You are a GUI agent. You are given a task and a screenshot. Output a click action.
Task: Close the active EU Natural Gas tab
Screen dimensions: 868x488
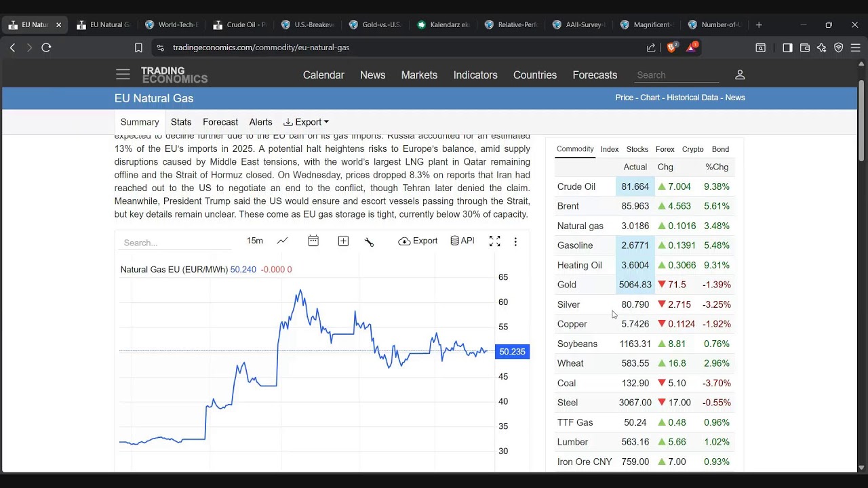tap(58, 24)
